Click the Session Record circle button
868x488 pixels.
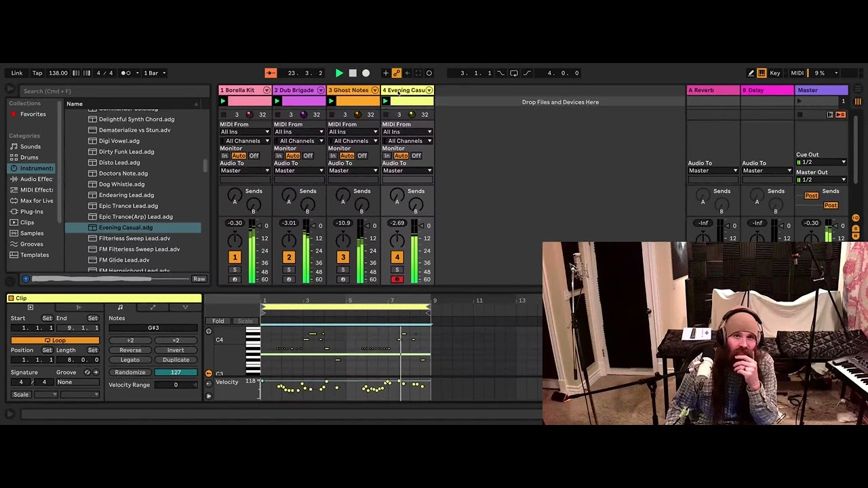429,73
